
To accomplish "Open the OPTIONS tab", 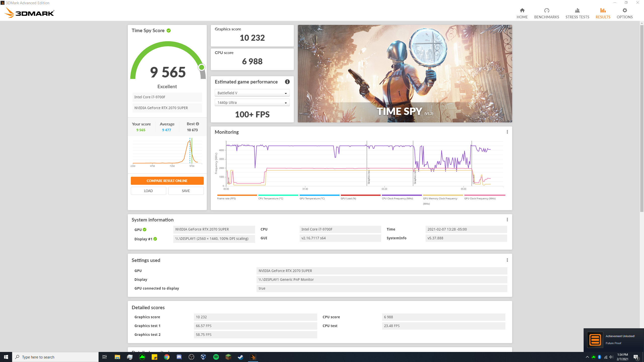I will point(624,13).
